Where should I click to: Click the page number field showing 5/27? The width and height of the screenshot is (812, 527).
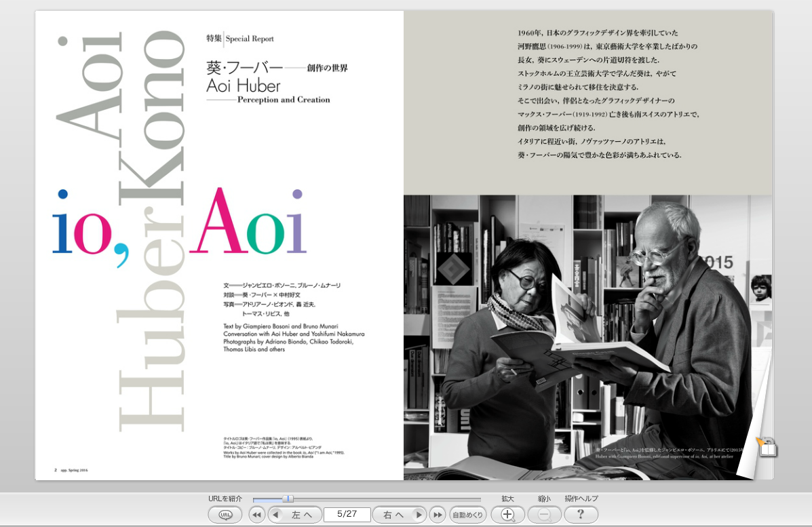coord(347,514)
